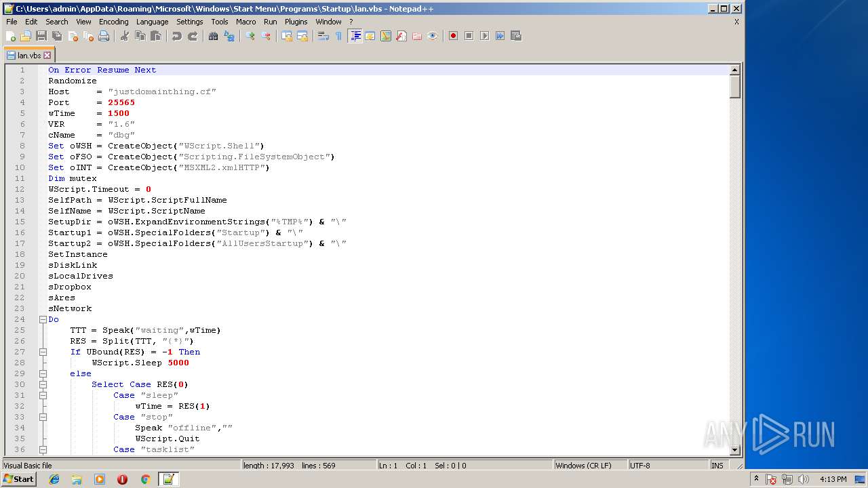The height and width of the screenshot is (488, 868).
Task: Open Folder as Workspace icon
Action: tap(417, 36)
